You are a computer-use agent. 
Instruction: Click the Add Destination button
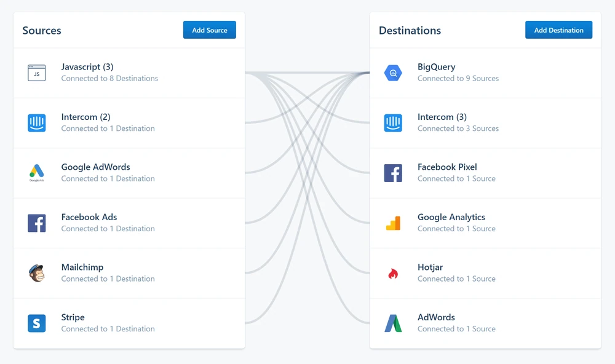558,30
